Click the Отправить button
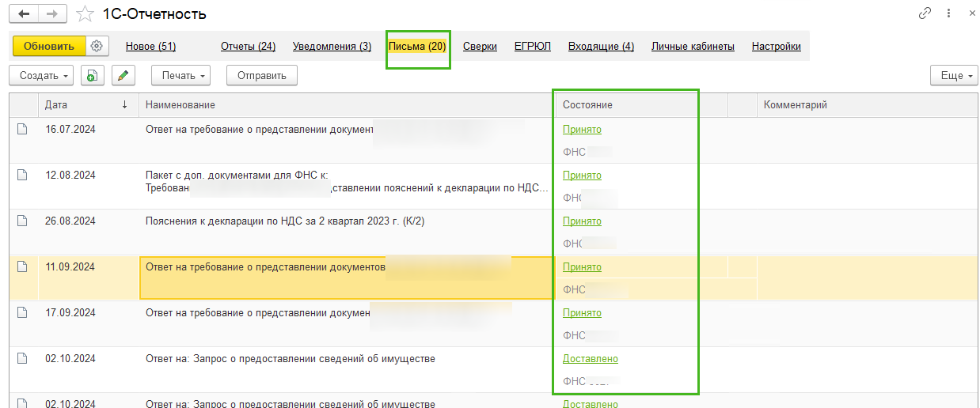980x408 pixels. point(261,76)
